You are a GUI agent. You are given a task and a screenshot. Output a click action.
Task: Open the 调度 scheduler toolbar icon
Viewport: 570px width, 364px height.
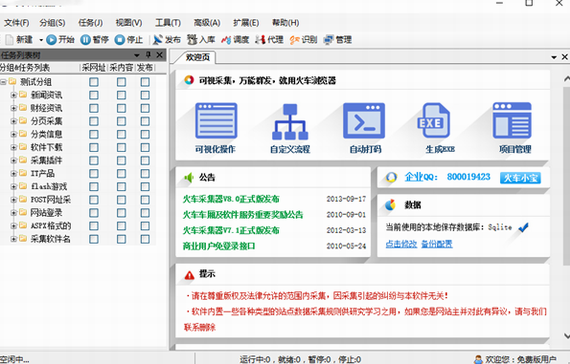click(x=226, y=40)
